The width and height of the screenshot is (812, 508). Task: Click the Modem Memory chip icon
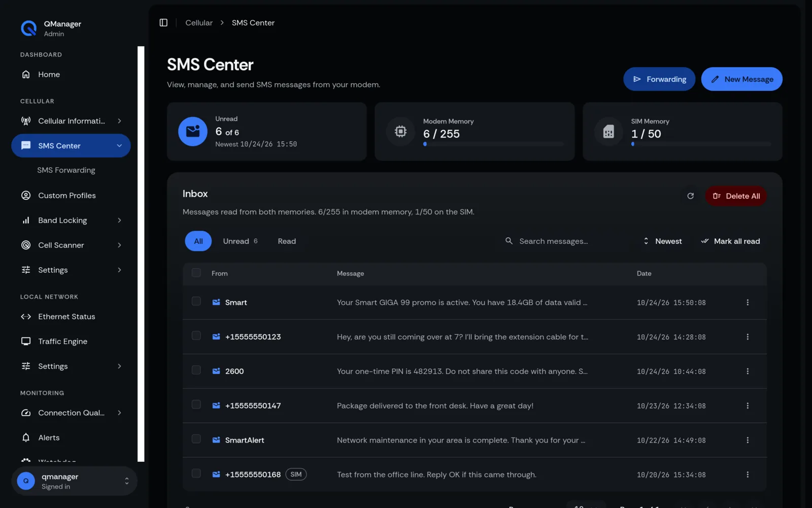[400, 132]
